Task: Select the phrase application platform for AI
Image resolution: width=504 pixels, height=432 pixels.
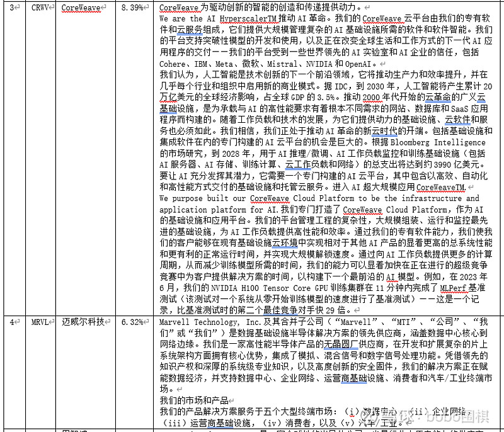Action: [x=219, y=210]
